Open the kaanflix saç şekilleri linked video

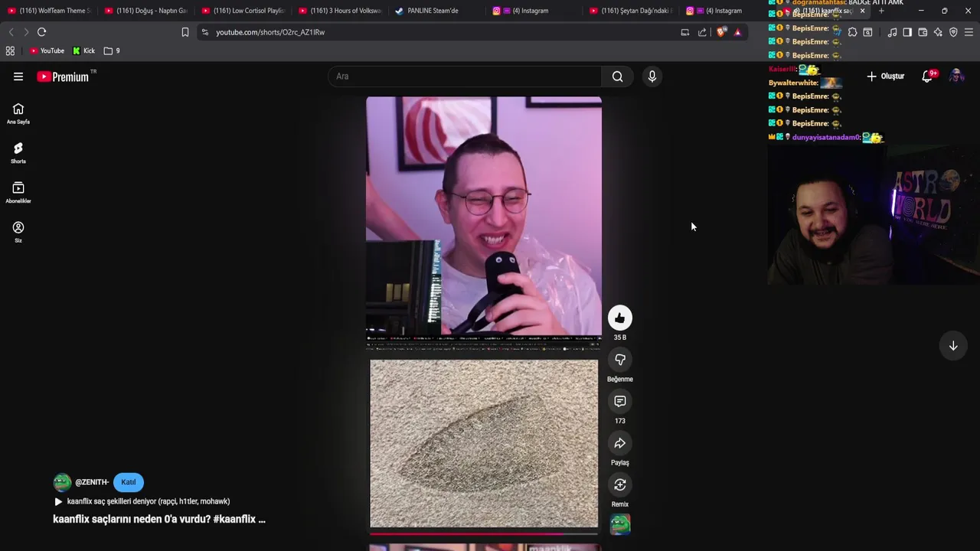point(142,501)
